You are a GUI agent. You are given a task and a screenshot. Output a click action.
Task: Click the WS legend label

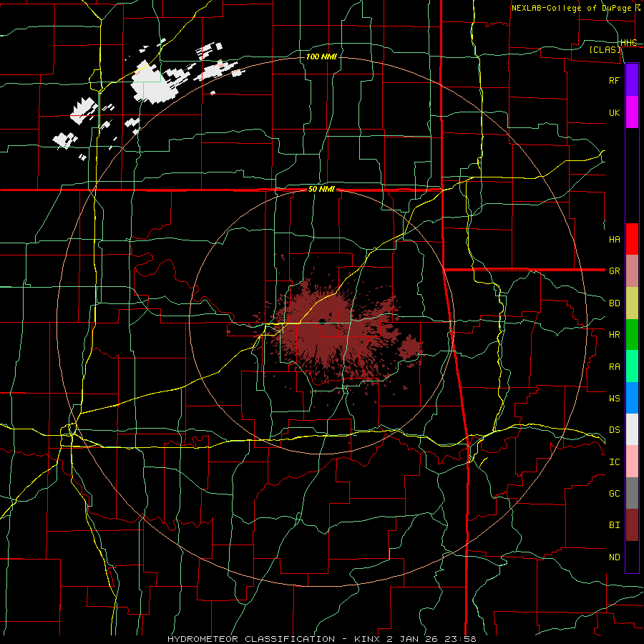[614, 398]
